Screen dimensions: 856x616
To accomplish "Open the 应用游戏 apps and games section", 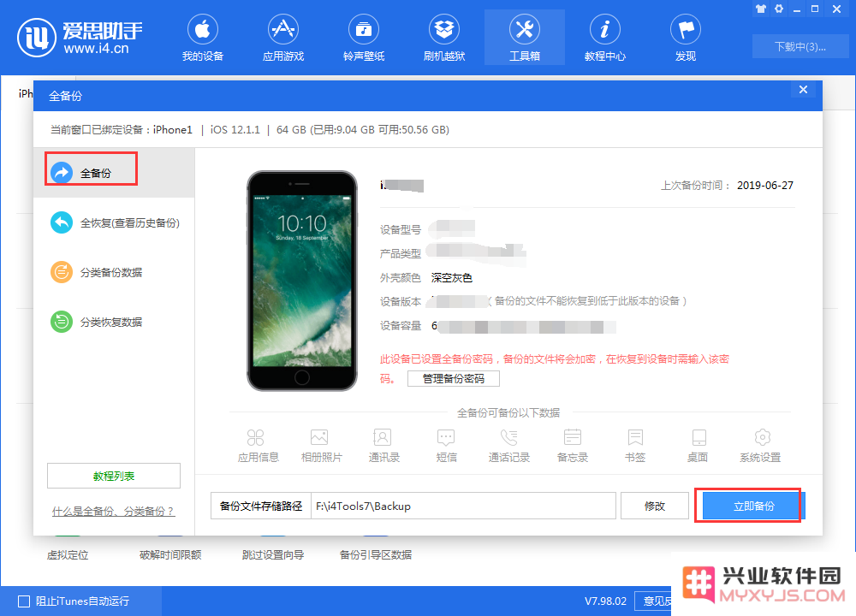I will (x=282, y=38).
